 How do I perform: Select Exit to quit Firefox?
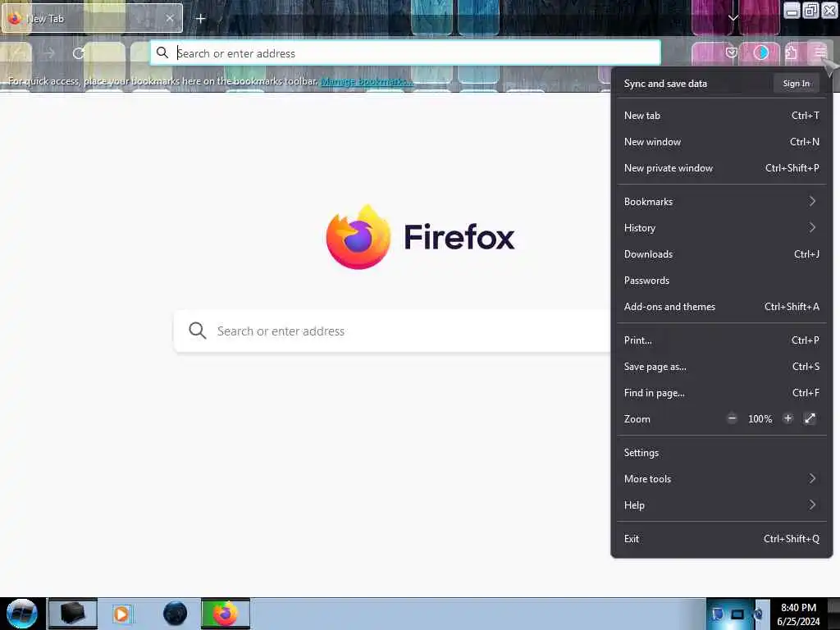pos(721,538)
